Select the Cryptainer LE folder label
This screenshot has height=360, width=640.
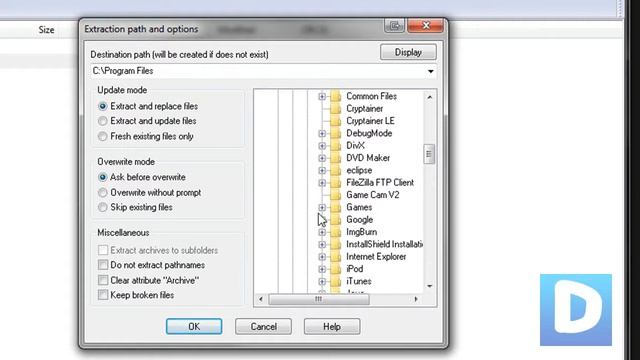(x=370, y=121)
